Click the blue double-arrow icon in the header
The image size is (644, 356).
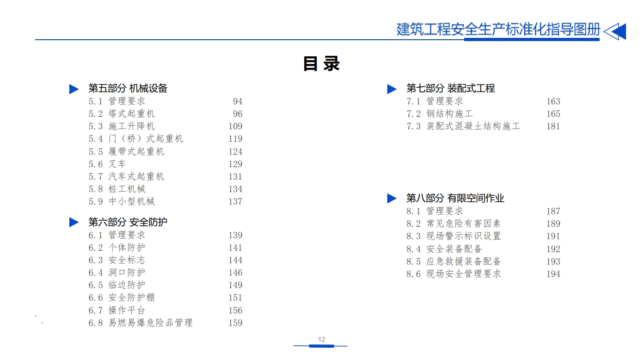click(615, 31)
